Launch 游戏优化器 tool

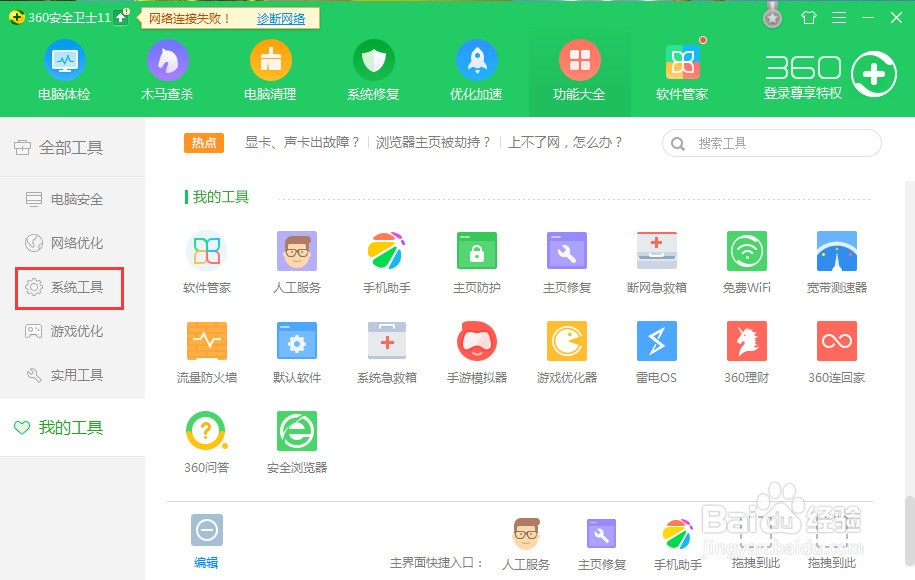[567, 352]
